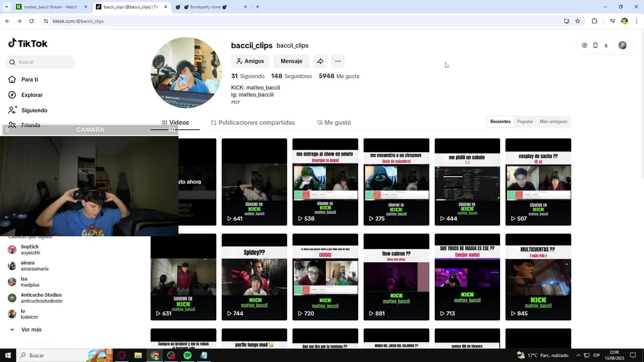Click the site info icon beside the URL
Screen dimensions: 644x362
[46, 21]
